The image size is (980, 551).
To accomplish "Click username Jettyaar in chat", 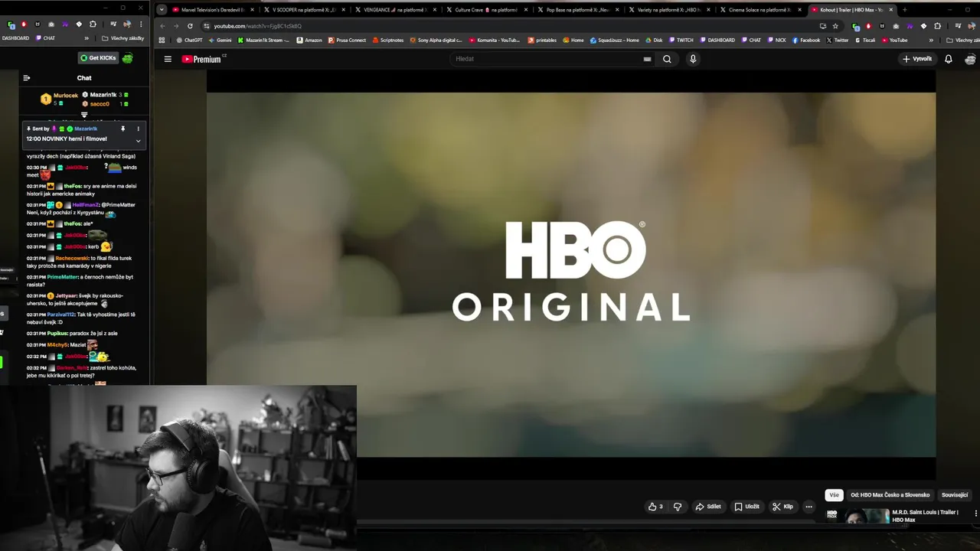I will [66, 295].
